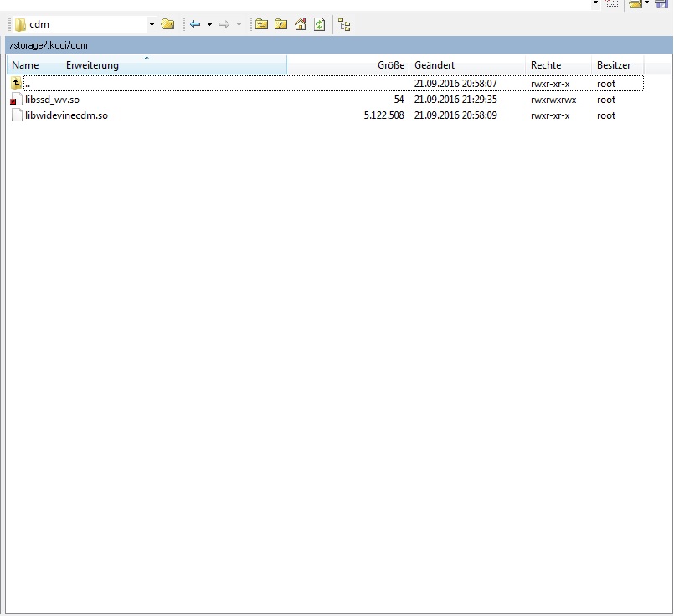The width and height of the screenshot is (674, 616).
Task: Sort by the Erweiterung column header
Action: point(92,65)
